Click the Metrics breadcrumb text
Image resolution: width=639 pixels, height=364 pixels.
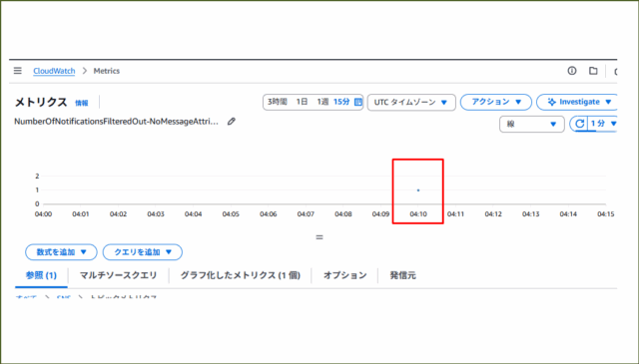pos(107,71)
